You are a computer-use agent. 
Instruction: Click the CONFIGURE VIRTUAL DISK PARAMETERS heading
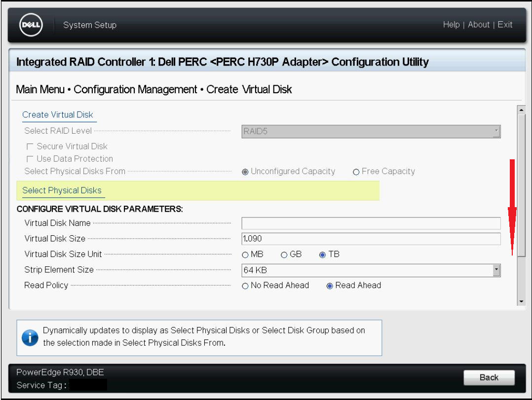[x=100, y=209]
